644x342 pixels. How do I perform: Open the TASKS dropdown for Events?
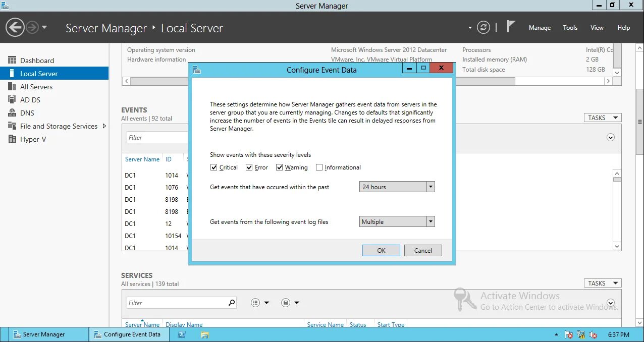[x=602, y=118]
